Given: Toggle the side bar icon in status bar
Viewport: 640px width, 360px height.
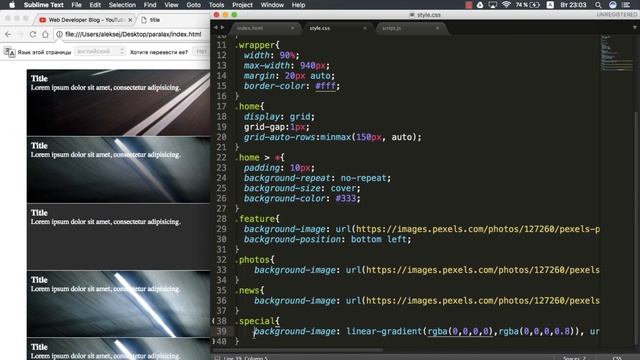Looking at the screenshot, I should pos(217,358).
